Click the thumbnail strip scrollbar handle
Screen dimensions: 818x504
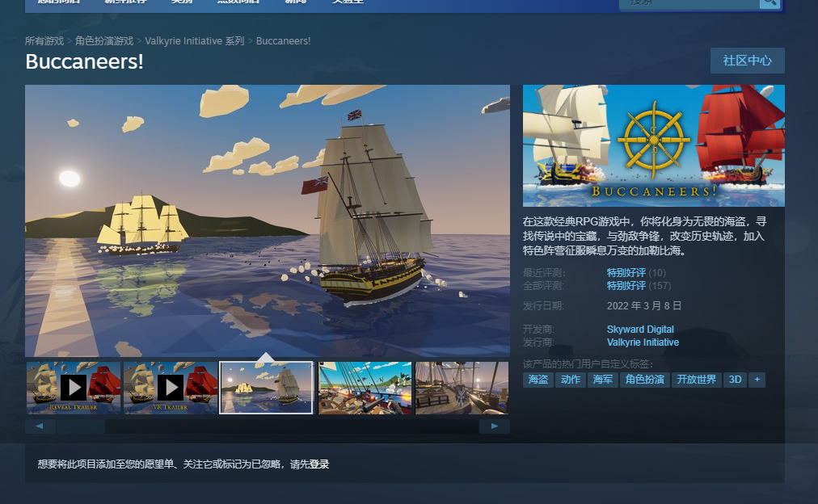click(81, 426)
